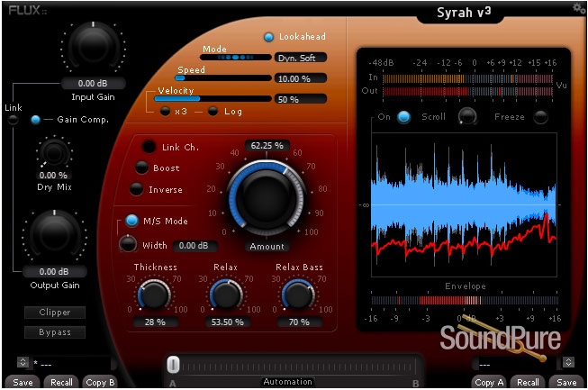588x390 pixels.
Task: Click the 53.50 % Relax value
Action: (x=227, y=322)
